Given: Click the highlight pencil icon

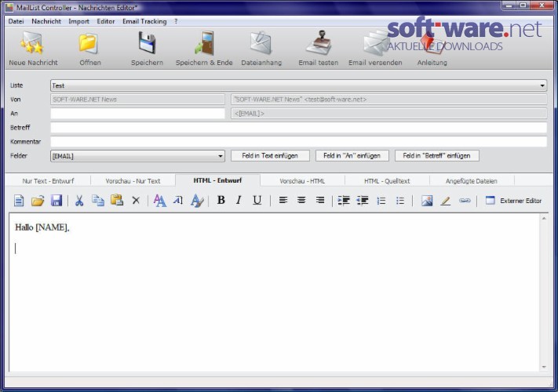Looking at the screenshot, I should click(x=446, y=201).
